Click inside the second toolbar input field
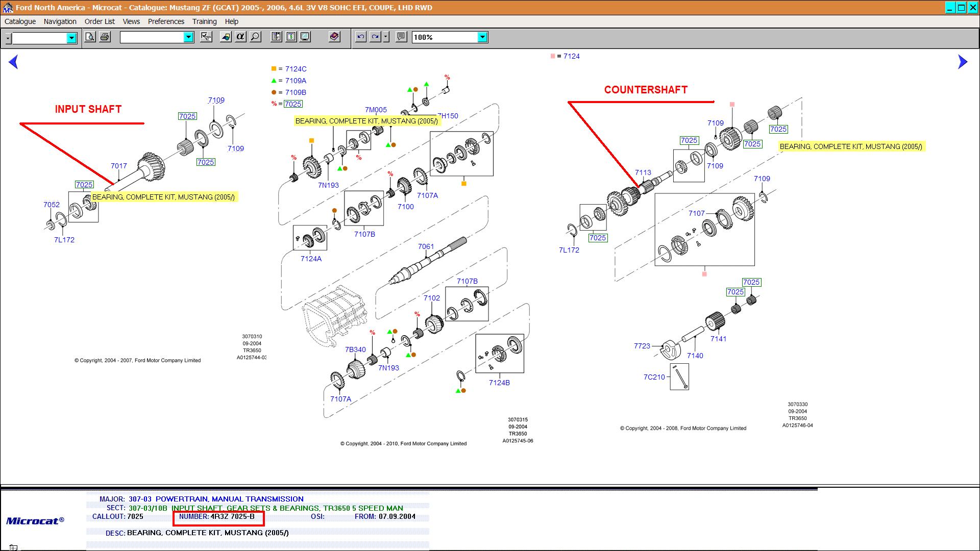 [152, 37]
